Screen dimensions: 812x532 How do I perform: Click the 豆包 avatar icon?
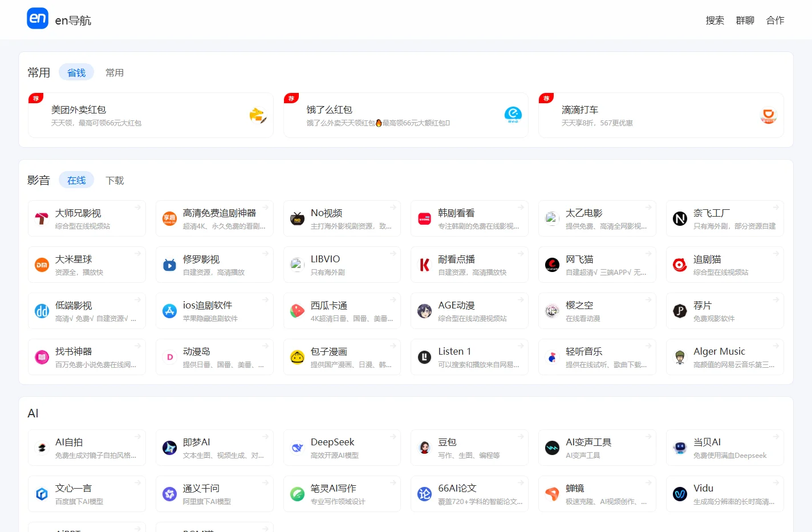click(x=425, y=448)
